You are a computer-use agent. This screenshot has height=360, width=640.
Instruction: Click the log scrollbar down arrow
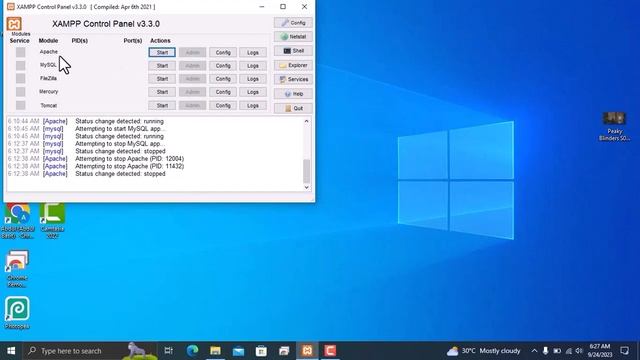[307, 187]
